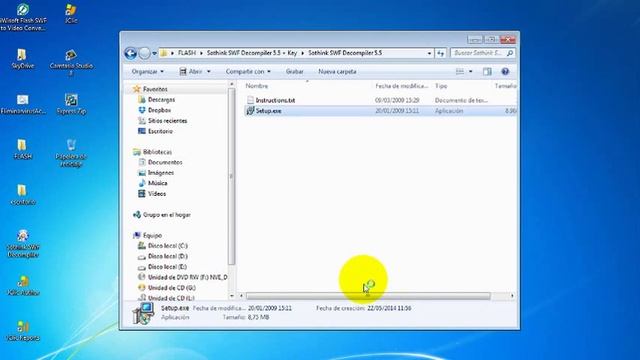Open the address bar history dropdown
This screenshot has width=640, height=360.
pos(429,53)
